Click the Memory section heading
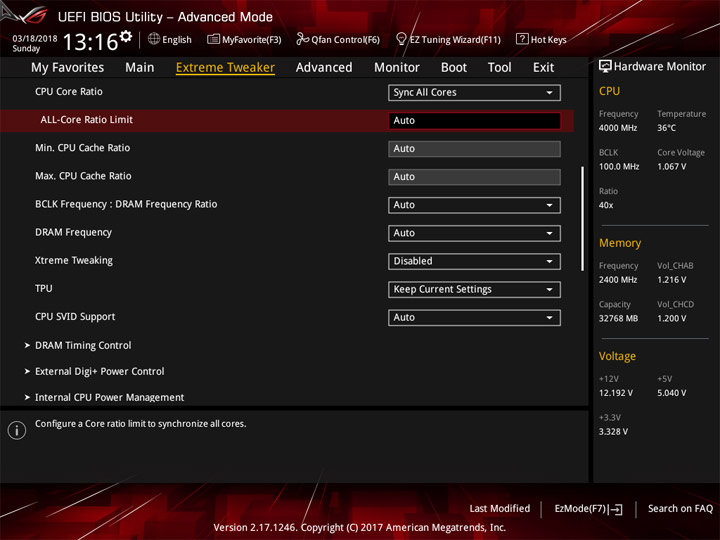The image size is (720, 540). tap(620, 243)
